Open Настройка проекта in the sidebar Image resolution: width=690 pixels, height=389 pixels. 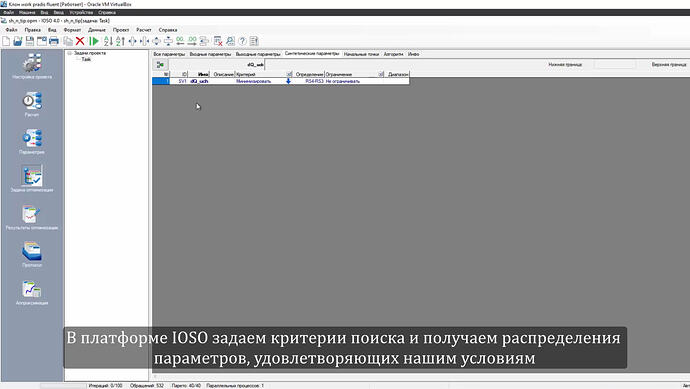coord(32,66)
